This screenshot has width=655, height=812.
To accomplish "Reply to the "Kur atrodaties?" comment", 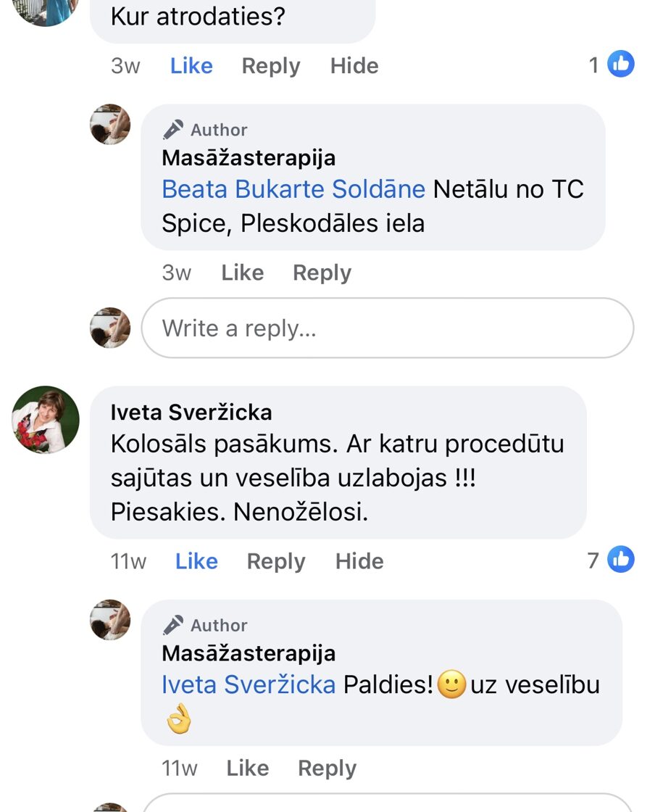I will [x=271, y=66].
